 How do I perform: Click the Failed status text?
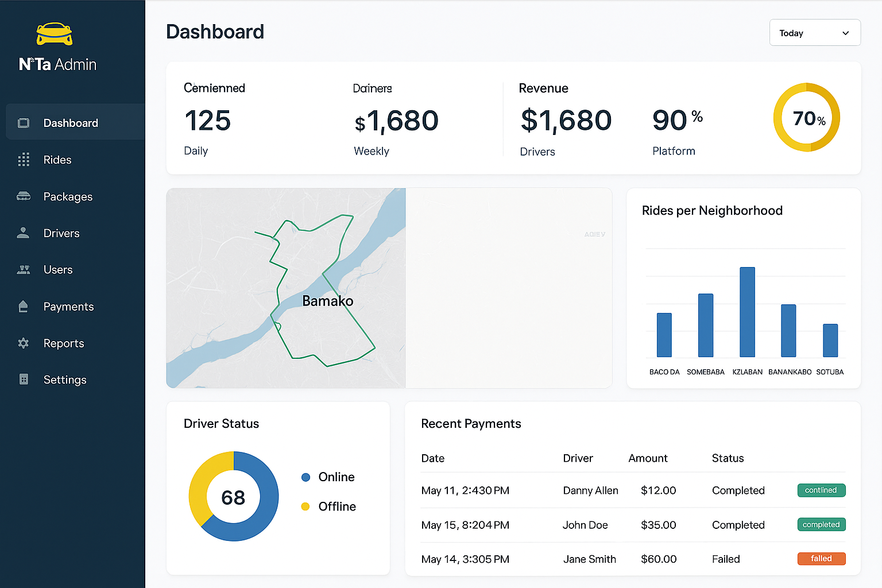click(726, 559)
